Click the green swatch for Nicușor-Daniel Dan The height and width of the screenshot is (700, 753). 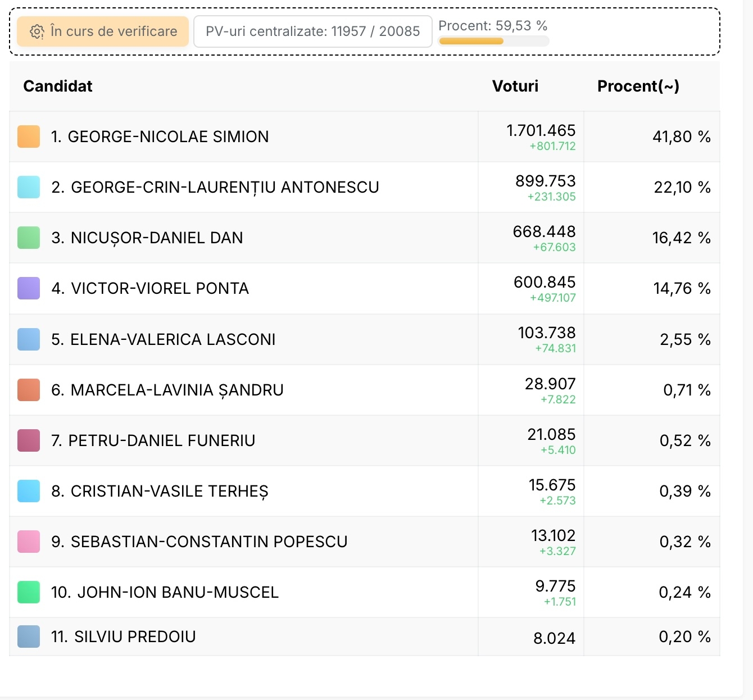coord(29,238)
